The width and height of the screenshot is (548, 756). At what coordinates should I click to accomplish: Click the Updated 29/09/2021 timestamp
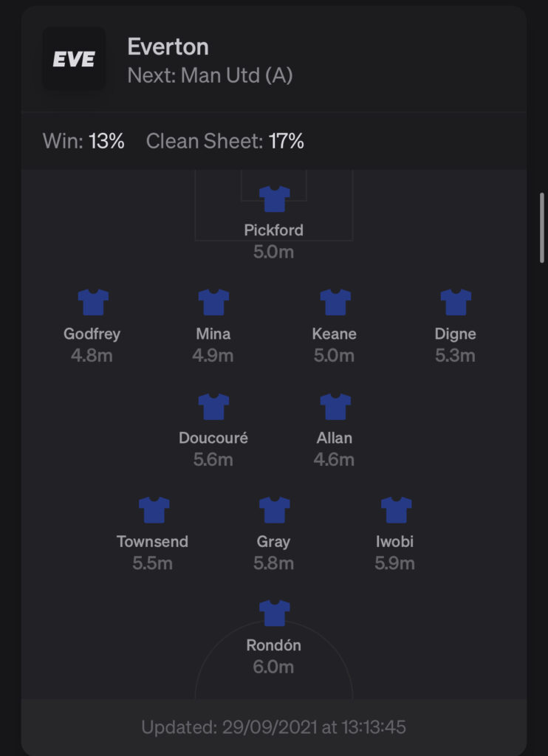273,727
